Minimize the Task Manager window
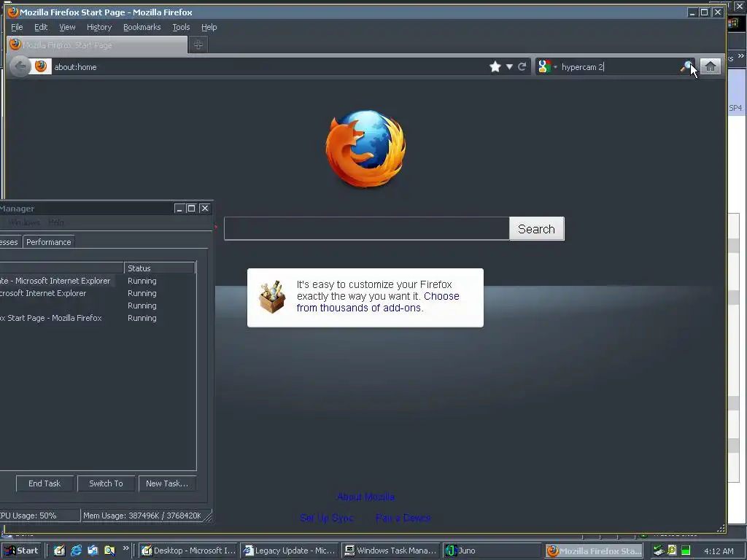 (179, 209)
